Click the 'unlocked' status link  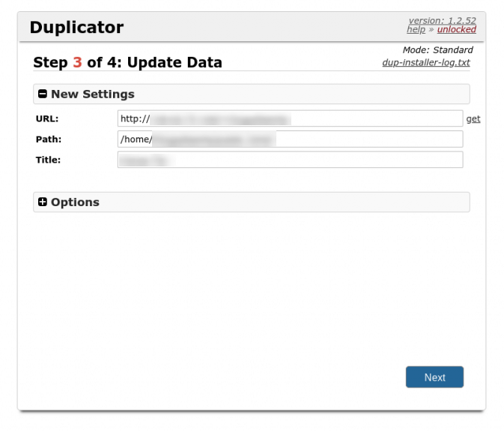click(x=456, y=29)
